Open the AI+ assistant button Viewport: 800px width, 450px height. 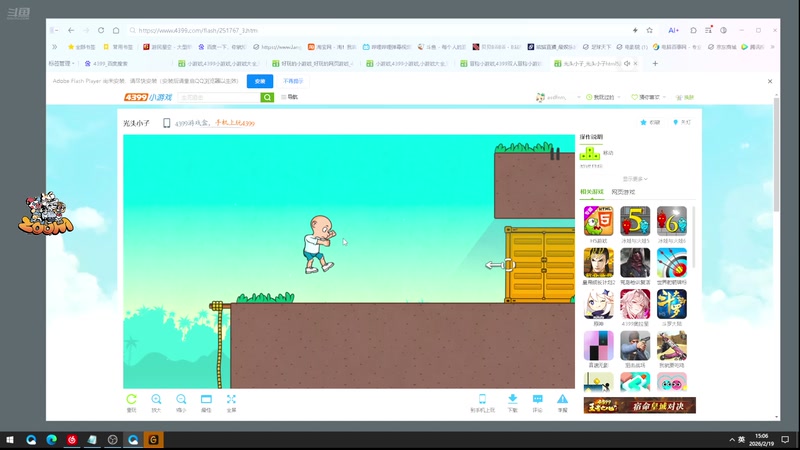click(673, 31)
